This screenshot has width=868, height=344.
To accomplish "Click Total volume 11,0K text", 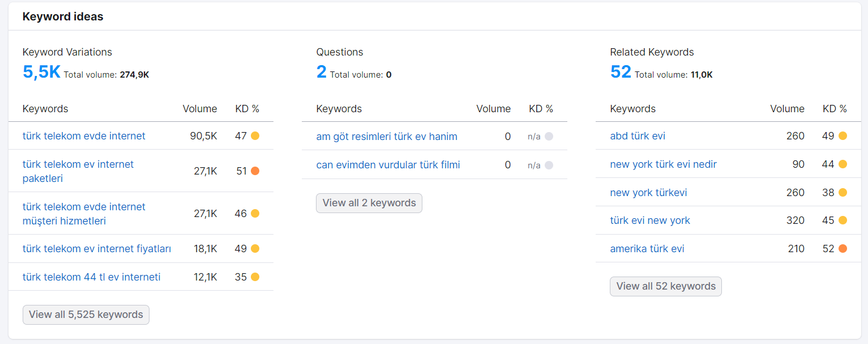I will pyautogui.click(x=674, y=74).
